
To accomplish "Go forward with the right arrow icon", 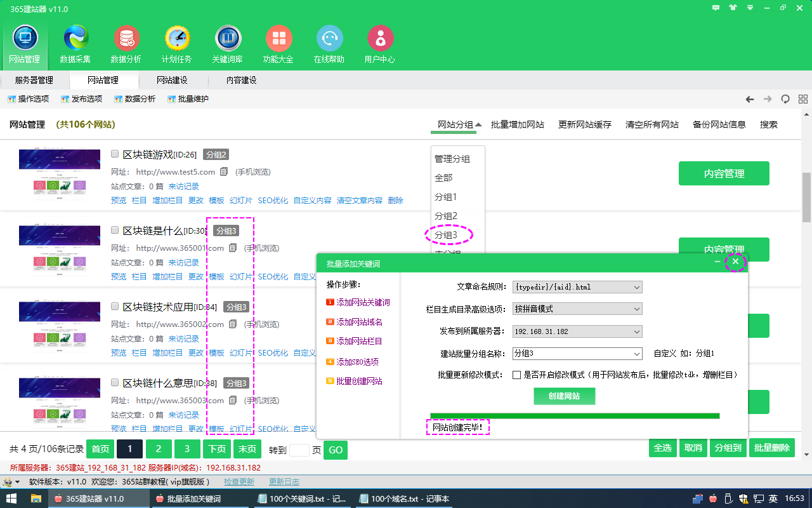I will [768, 99].
